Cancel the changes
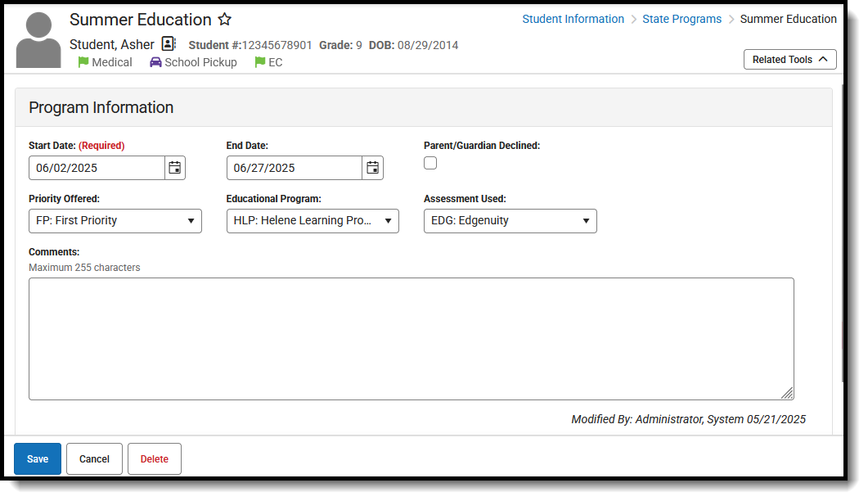 94,459
